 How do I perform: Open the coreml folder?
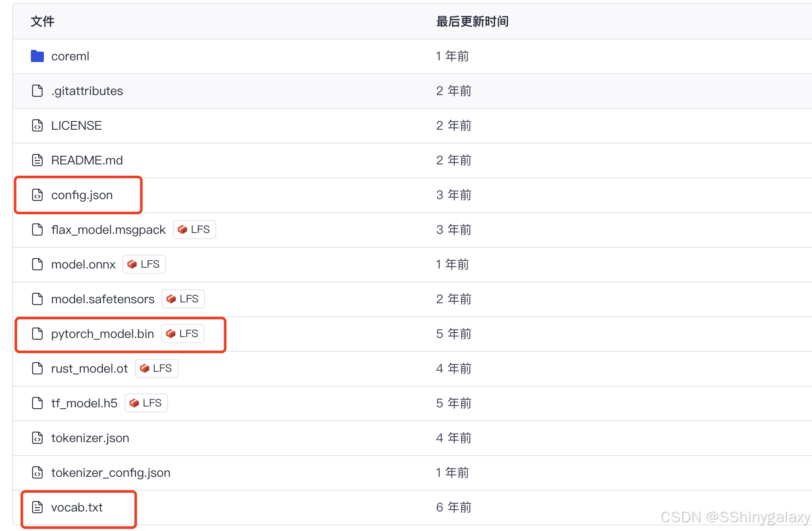click(70, 56)
